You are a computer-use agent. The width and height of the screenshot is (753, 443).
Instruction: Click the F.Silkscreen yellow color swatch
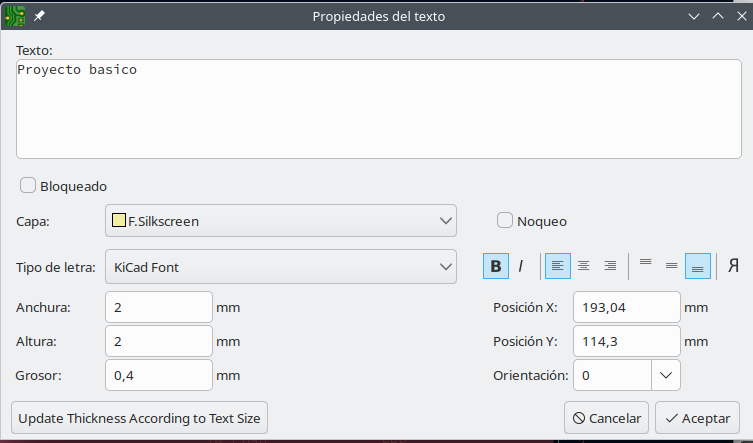119,221
